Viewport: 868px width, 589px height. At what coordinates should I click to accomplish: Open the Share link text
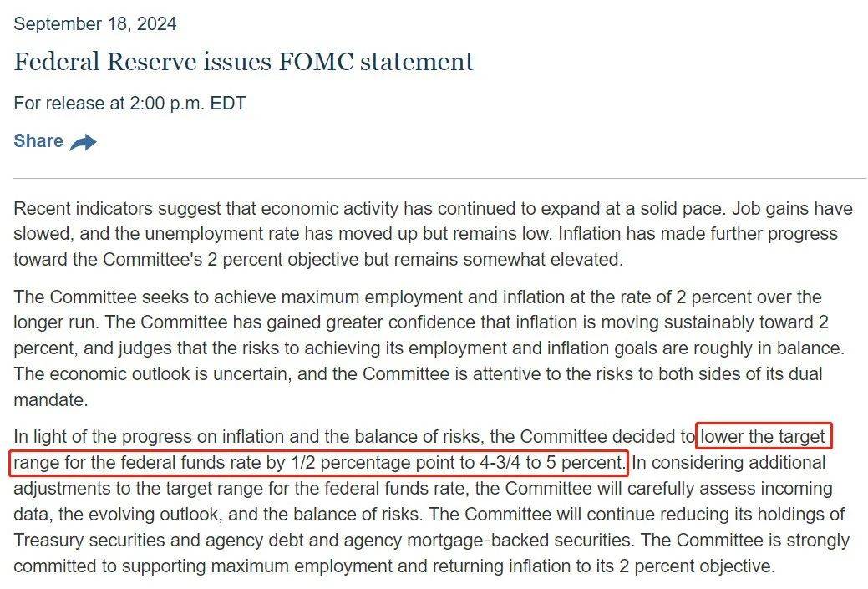38,140
